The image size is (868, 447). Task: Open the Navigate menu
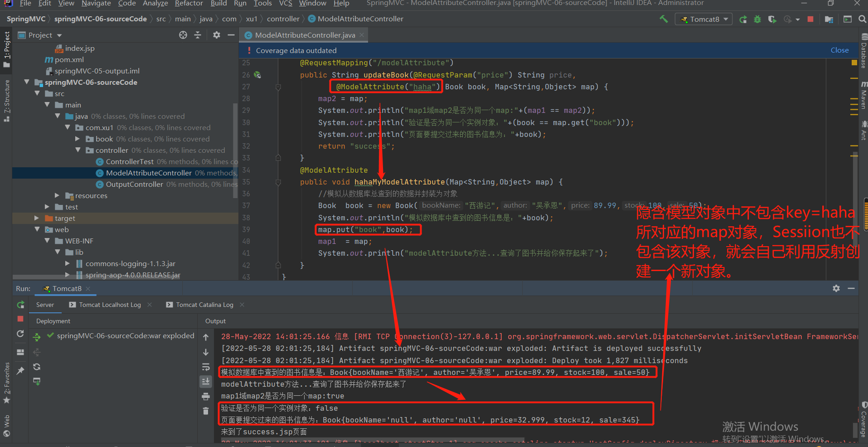[x=96, y=3]
